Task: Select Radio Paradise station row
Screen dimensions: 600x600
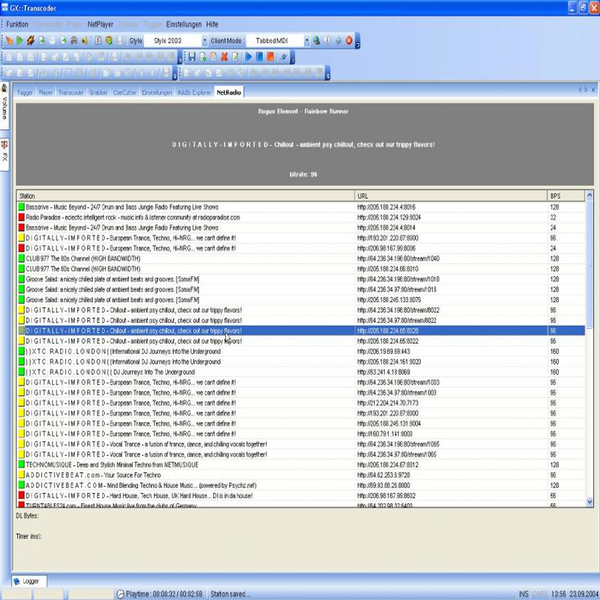Action: pyautogui.click(x=301, y=217)
